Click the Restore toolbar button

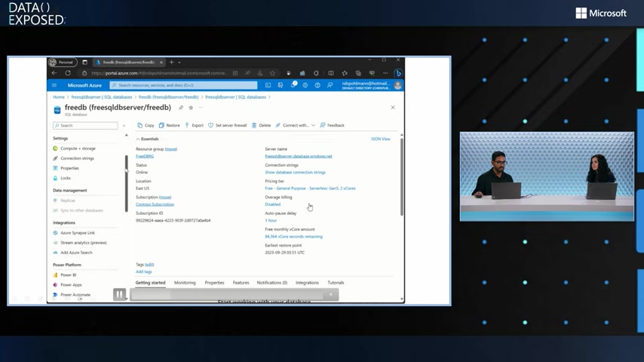(169, 125)
